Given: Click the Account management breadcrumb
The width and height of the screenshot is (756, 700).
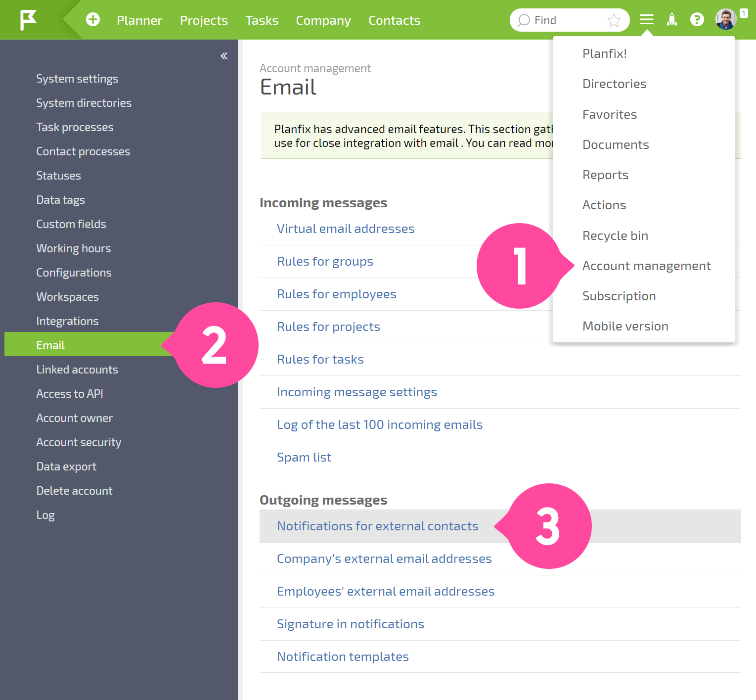Looking at the screenshot, I should [315, 68].
